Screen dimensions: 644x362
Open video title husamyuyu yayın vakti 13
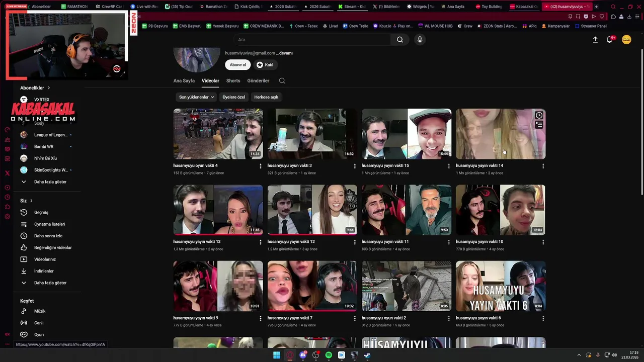tap(197, 242)
